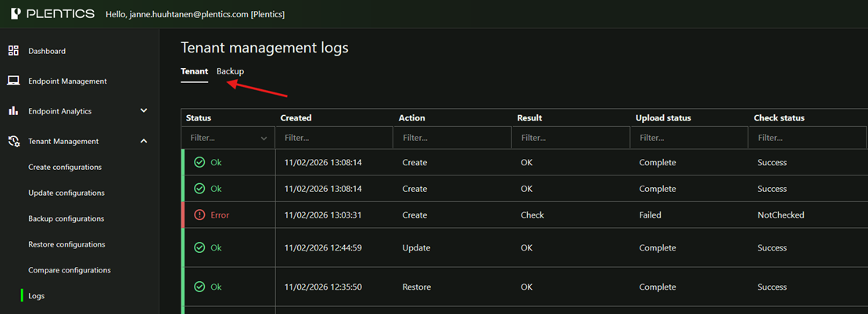Click the red Error status icon
The image size is (868, 314).
coord(199,215)
